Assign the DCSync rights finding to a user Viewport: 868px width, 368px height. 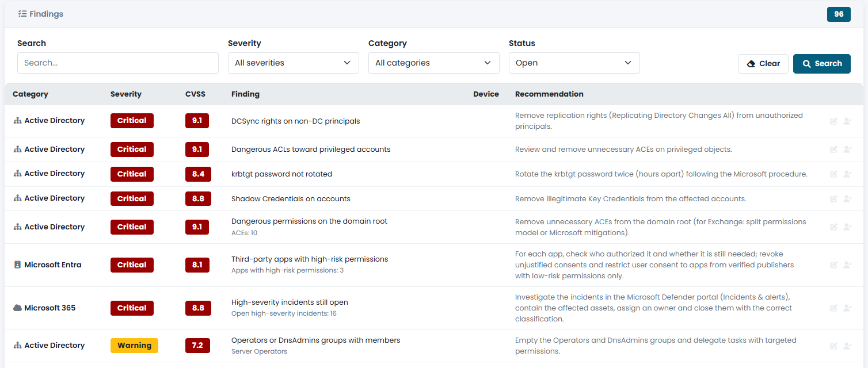pyautogui.click(x=847, y=121)
